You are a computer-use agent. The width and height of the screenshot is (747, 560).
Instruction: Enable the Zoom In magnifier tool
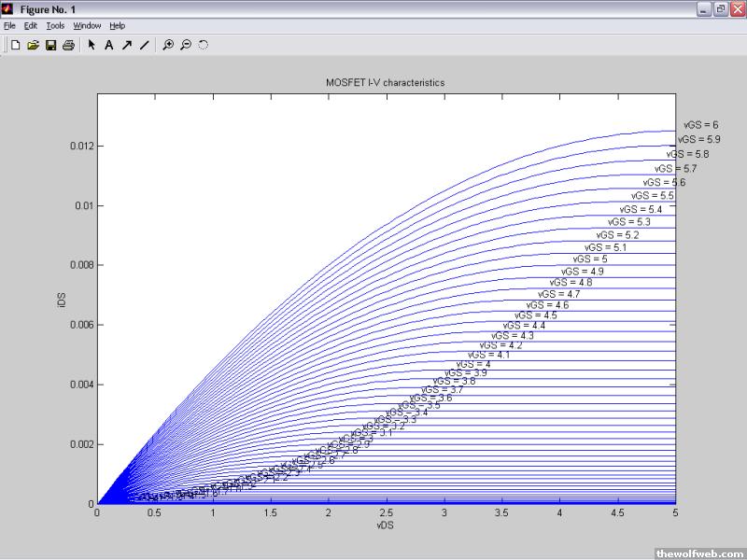tap(168, 44)
